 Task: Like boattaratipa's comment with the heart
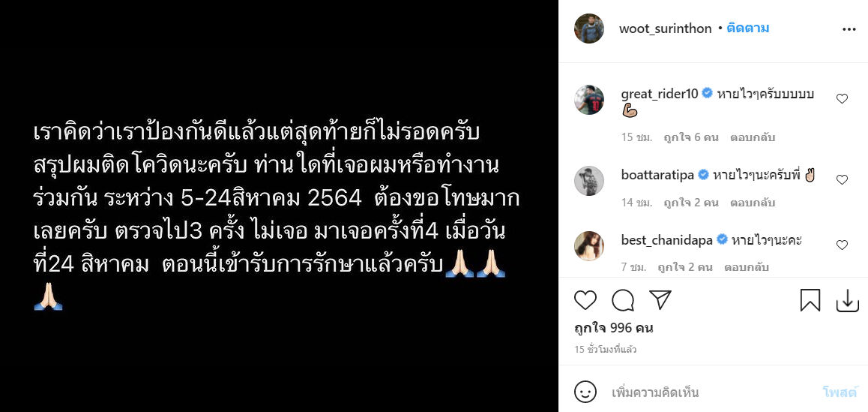pos(842,179)
